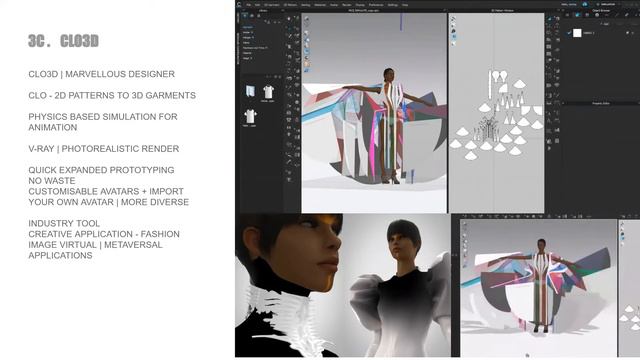
Task: Select the T-shirt thumbnail beside the folder
Action: tap(268, 91)
